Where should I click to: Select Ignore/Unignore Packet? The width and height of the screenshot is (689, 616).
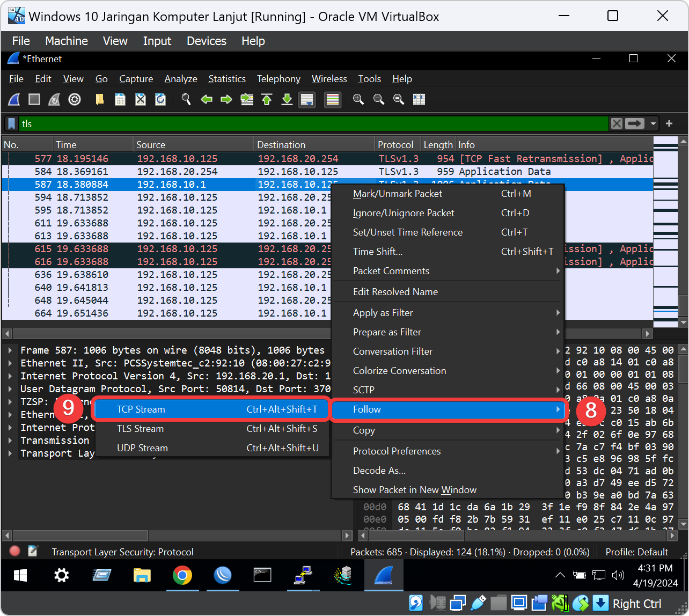[448, 213]
